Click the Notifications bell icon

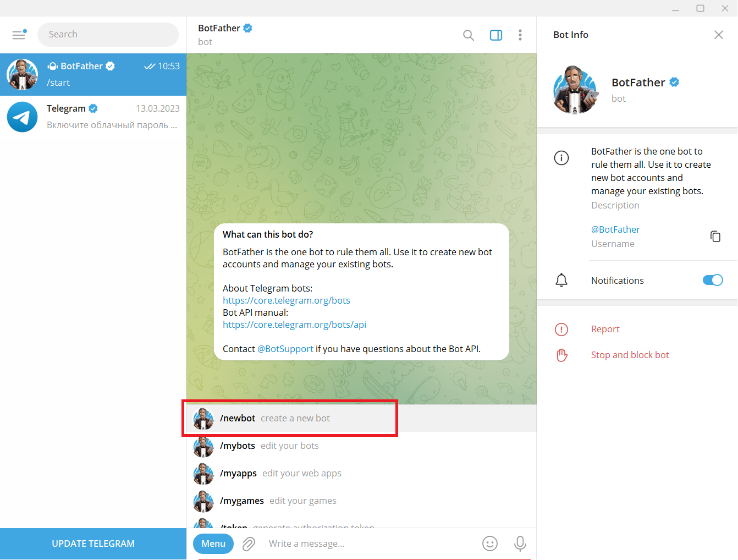click(561, 281)
